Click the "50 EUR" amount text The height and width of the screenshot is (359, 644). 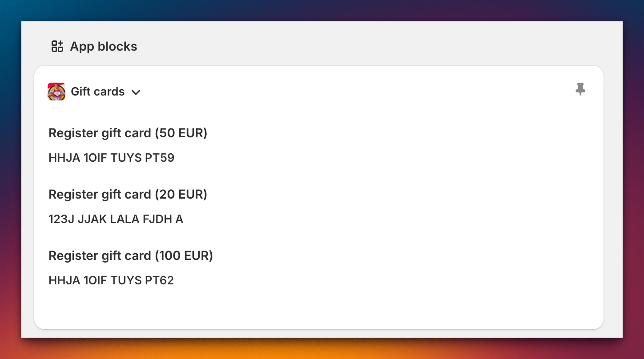point(181,133)
